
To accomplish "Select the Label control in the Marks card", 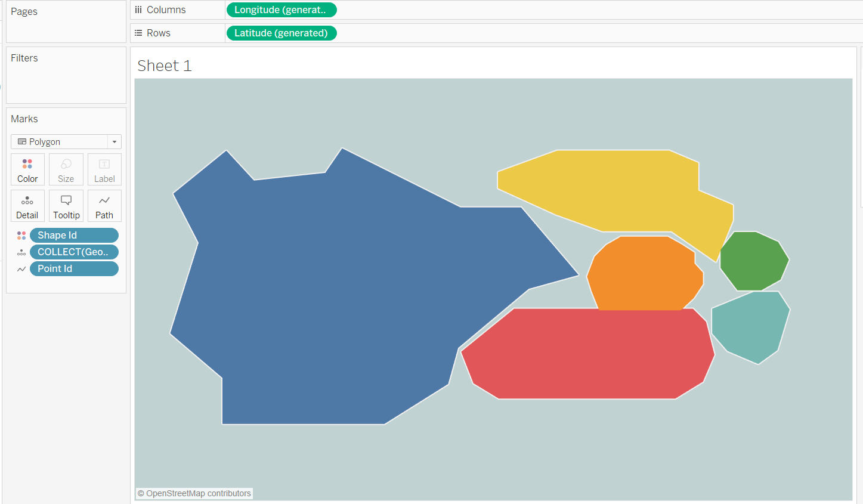I will (104, 169).
